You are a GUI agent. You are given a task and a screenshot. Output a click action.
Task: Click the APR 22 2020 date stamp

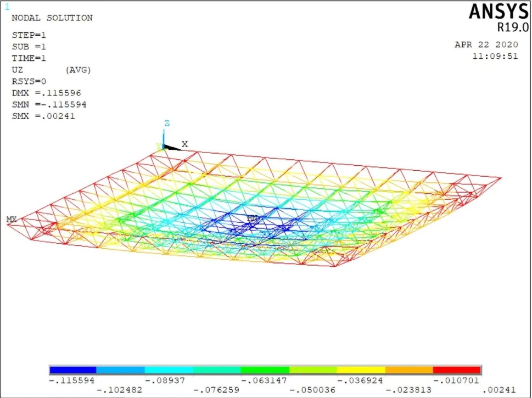486,45
